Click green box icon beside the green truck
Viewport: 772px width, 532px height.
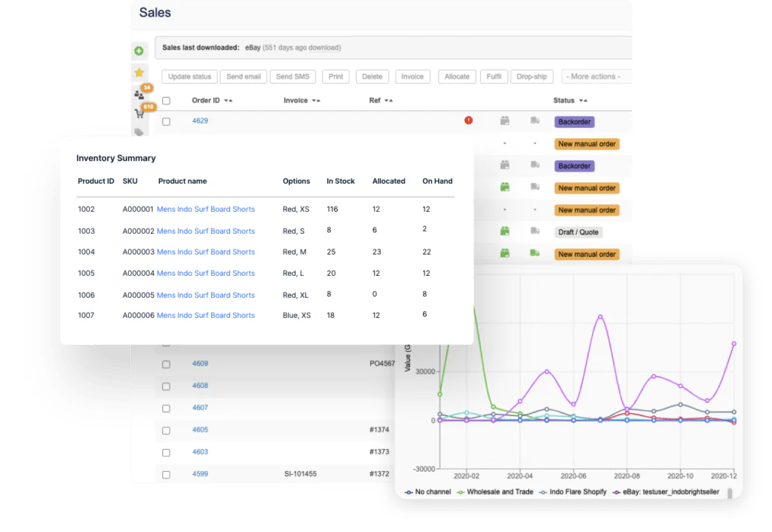[504, 253]
